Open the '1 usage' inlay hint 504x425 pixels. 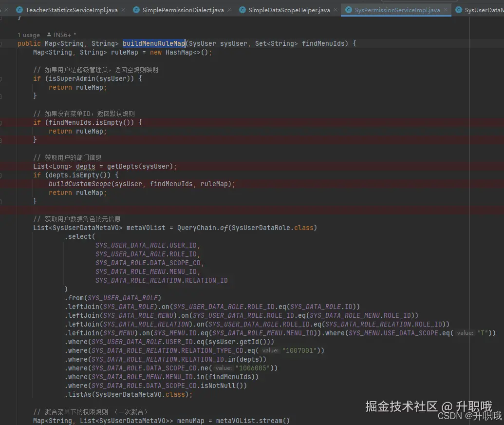(29, 35)
